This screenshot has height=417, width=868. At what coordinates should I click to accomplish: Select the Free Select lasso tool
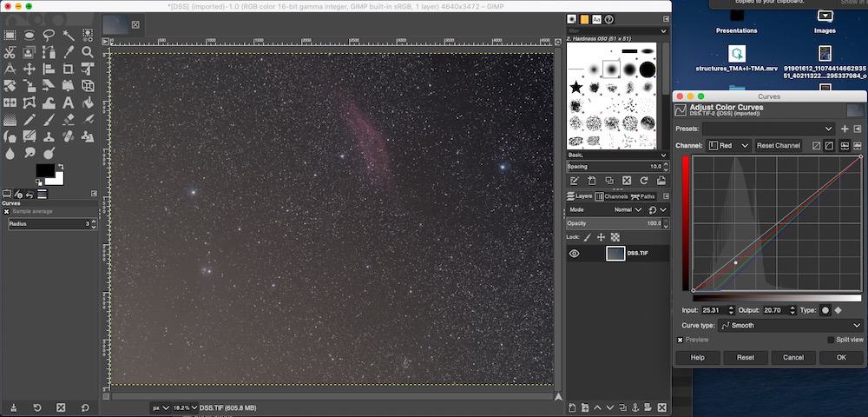(x=49, y=36)
